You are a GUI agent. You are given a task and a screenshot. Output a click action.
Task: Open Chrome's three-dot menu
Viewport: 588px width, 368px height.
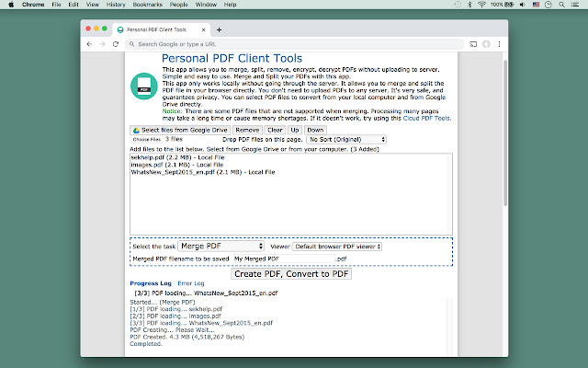click(x=499, y=44)
